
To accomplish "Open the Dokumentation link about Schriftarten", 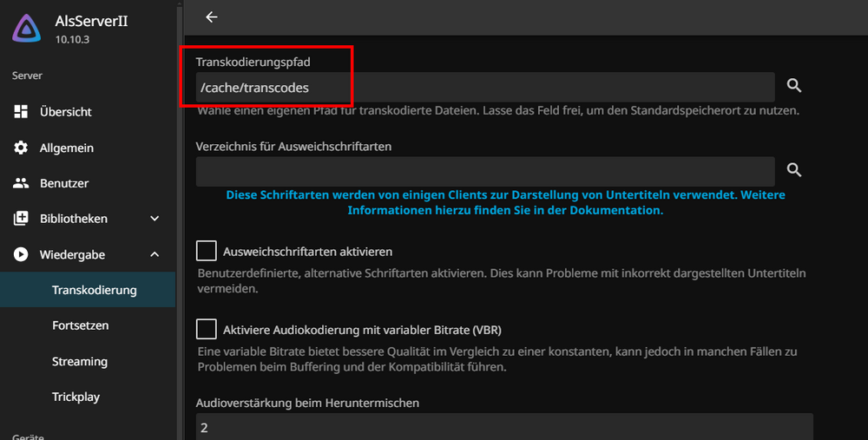I will (505, 202).
